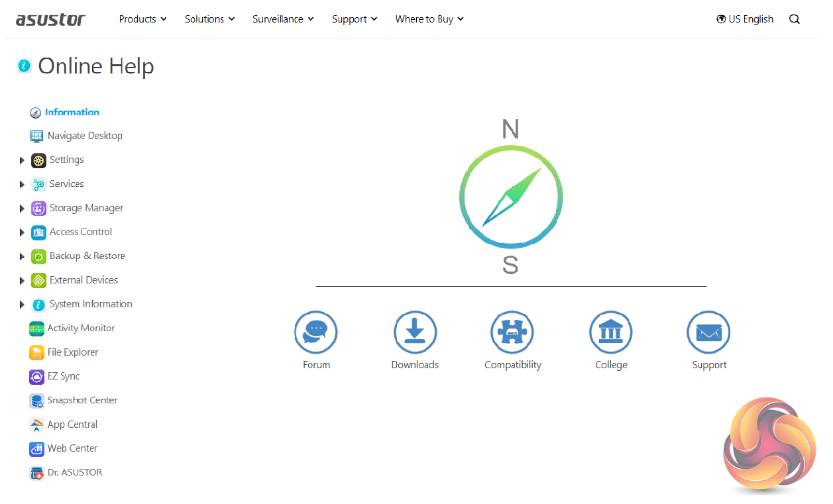Screen dimensions: 833x504
Task: Open the EZ Sync help page
Action: coord(64,376)
